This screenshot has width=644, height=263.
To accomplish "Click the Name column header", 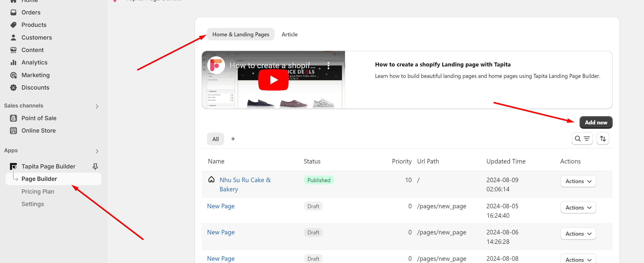I will click(x=216, y=161).
